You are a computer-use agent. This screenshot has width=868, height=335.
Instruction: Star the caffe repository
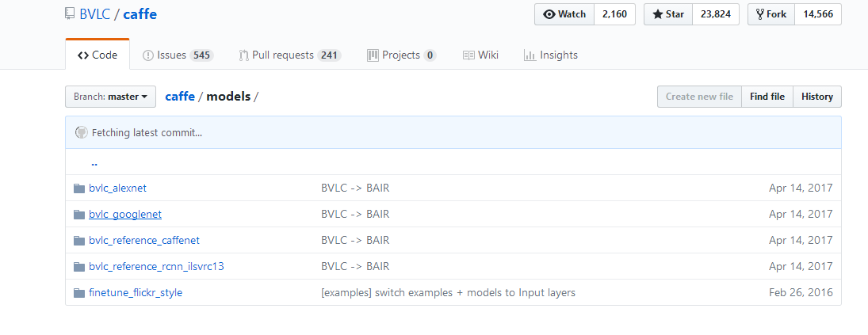pos(668,14)
